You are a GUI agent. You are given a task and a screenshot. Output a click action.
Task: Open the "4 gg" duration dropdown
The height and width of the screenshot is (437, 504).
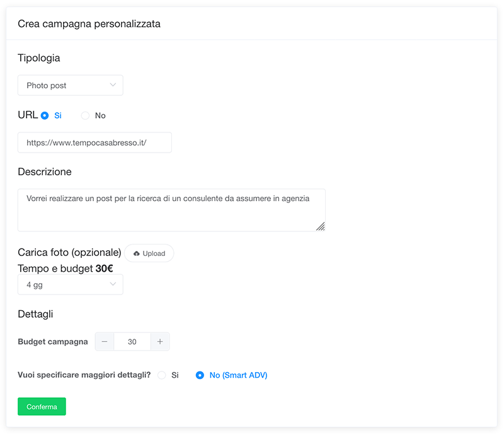click(70, 284)
